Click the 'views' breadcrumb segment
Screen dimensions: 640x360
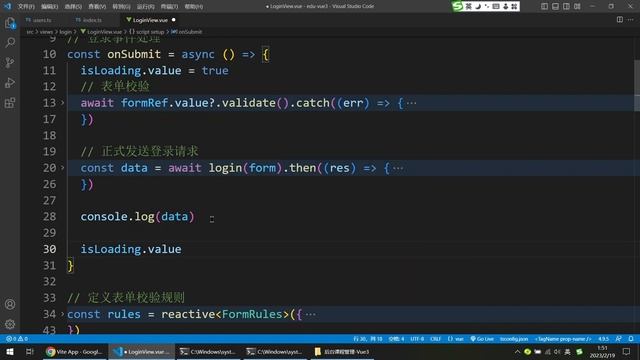click(x=46, y=32)
